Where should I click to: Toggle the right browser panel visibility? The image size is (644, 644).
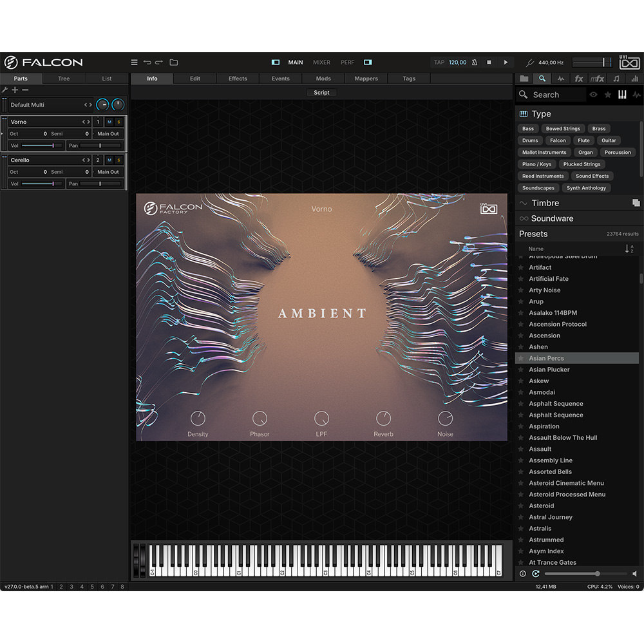[x=368, y=62]
